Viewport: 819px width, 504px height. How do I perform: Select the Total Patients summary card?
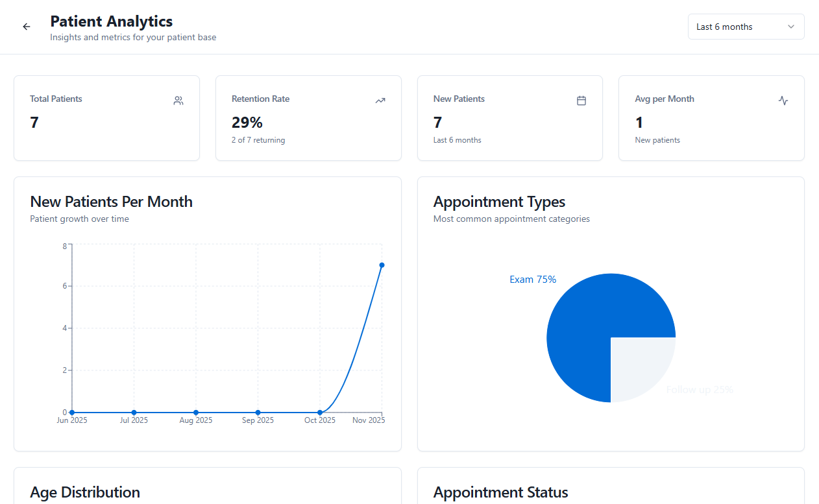point(106,118)
